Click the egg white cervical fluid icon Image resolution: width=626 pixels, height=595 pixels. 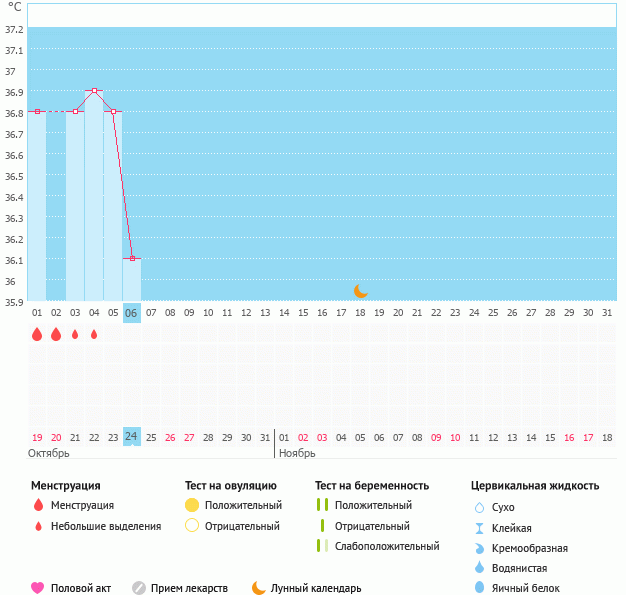coord(479,588)
